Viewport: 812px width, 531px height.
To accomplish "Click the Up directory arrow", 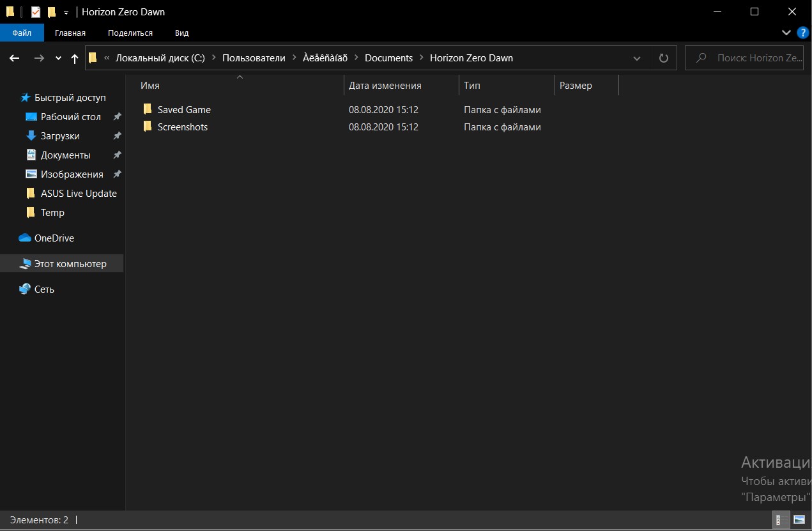I will [75, 58].
